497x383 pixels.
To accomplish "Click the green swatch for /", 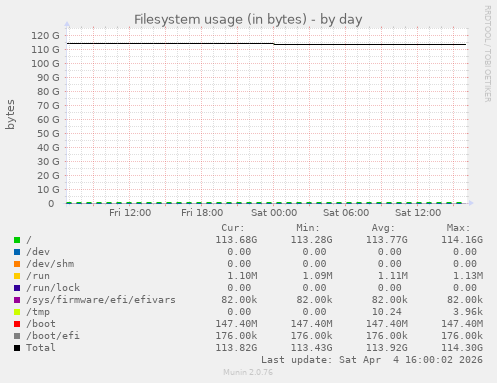I will 17,240.
